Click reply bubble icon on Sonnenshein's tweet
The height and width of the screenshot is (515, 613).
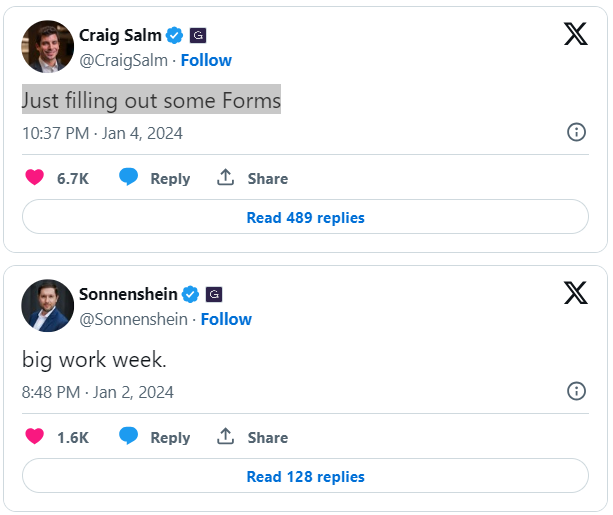point(129,436)
